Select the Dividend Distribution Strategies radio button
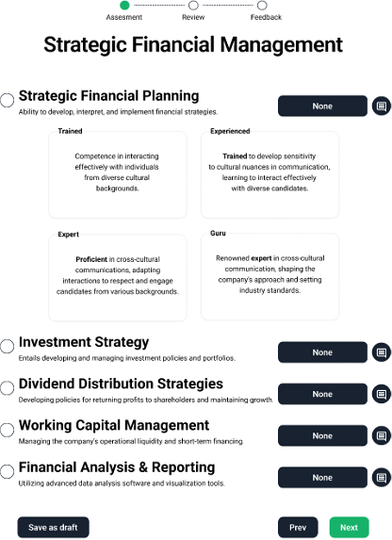The image size is (392, 540). click(x=7, y=388)
